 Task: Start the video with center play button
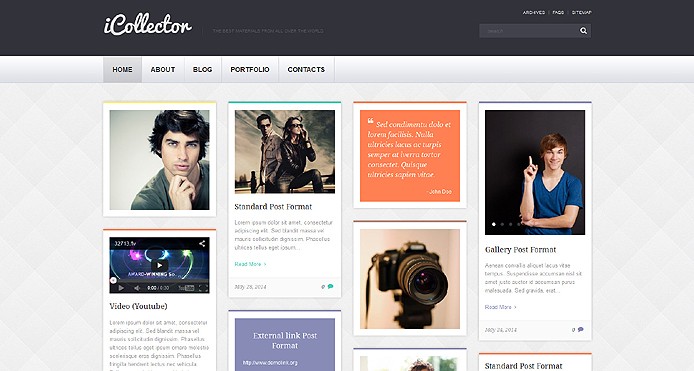(159, 266)
